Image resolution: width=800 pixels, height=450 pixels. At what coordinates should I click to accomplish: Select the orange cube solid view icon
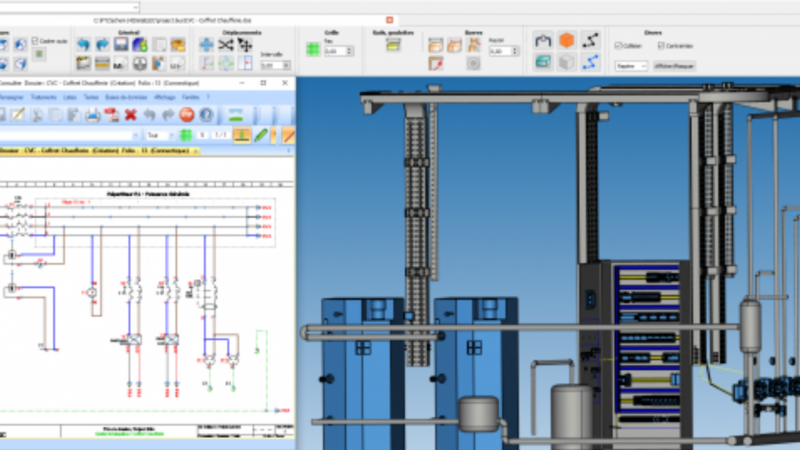[566, 40]
